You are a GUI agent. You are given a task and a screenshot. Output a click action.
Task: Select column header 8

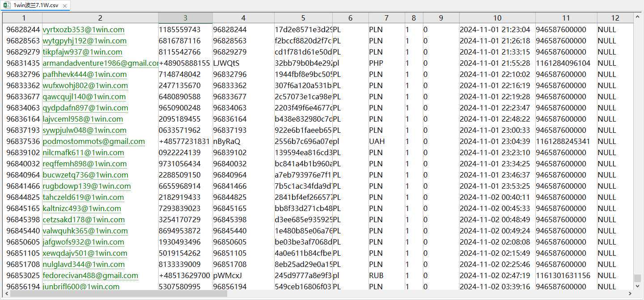coord(414,18)
